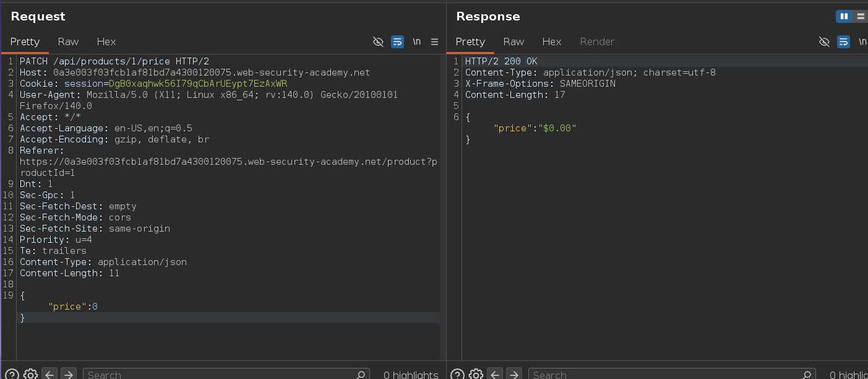Go to next match in Request search
The height and width of the screenshot is (379, 868).
point(69,375)
